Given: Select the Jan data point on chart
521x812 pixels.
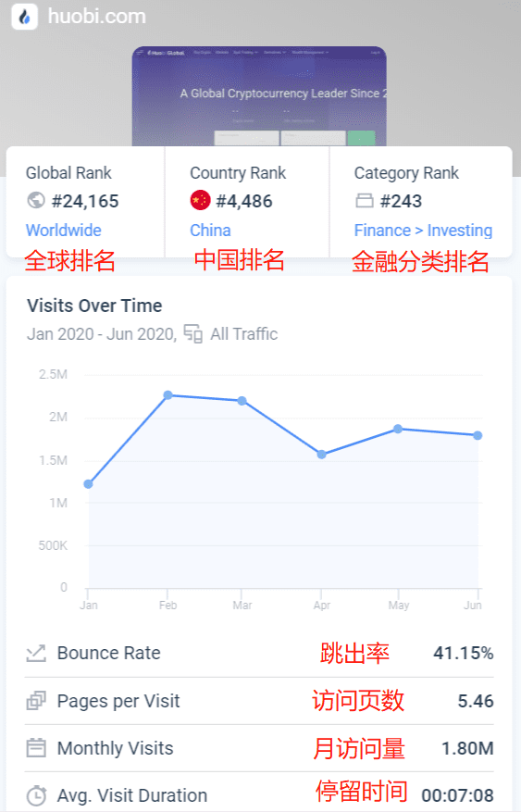Looking at the screenshot, I should click(x=89, y=483).
